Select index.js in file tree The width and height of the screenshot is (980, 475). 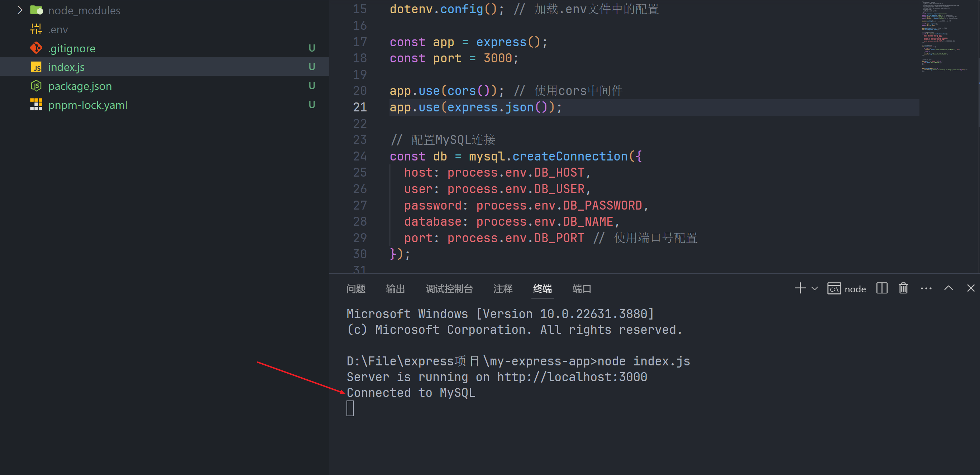coord(66,67)
